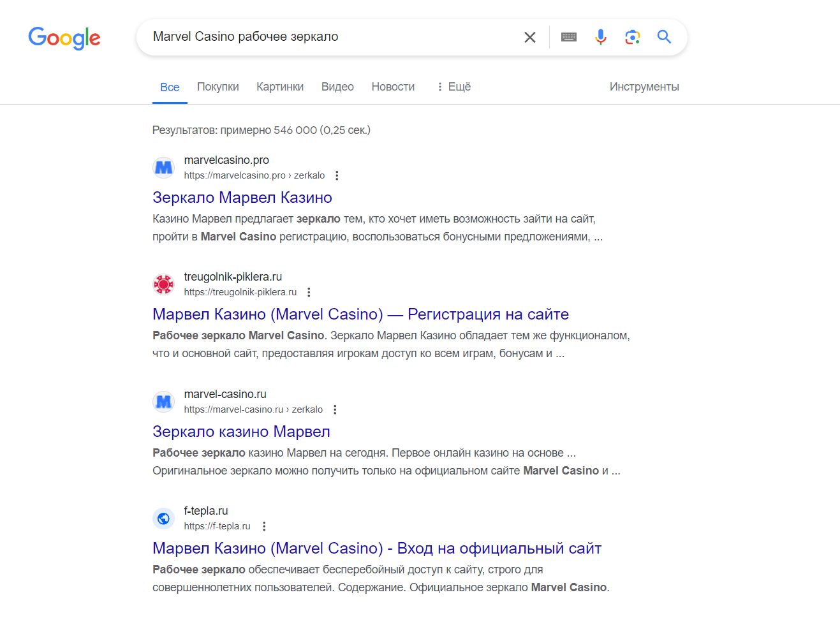Open Google Lens image search
Image resolution: width=840 pixels, height=618 pixels.
point(632,37)
